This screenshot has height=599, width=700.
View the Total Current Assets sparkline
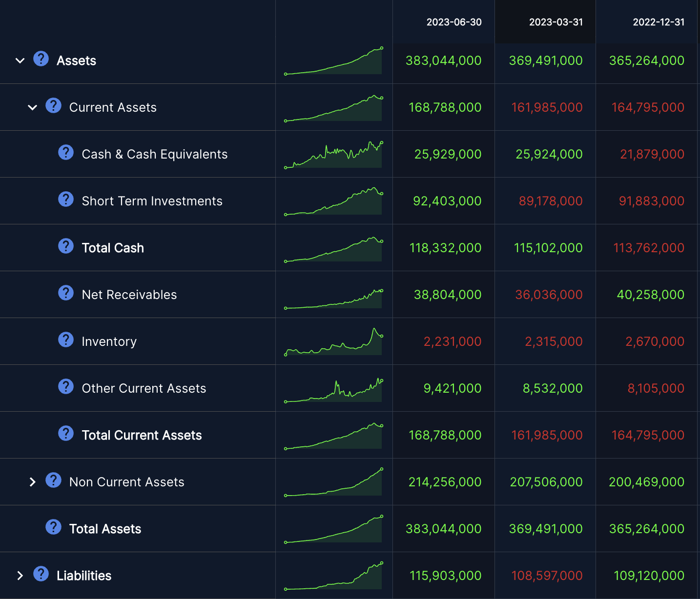pos(333,436)
